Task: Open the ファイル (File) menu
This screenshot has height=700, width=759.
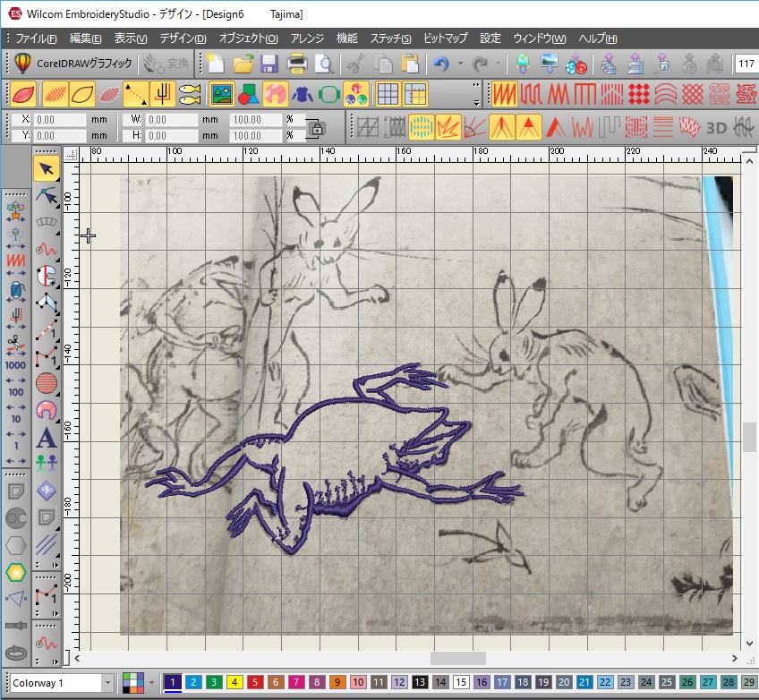Action: pos(36,38)
